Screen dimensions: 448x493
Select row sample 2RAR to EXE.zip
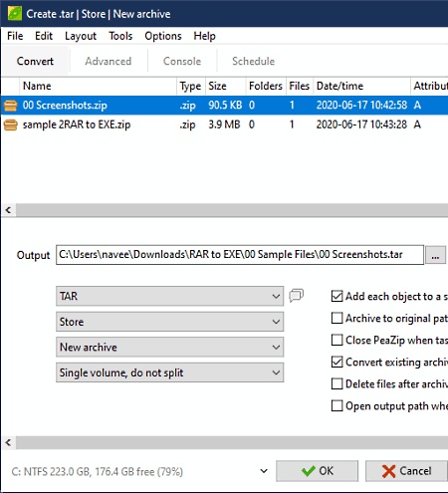click(x=224, y=124)
